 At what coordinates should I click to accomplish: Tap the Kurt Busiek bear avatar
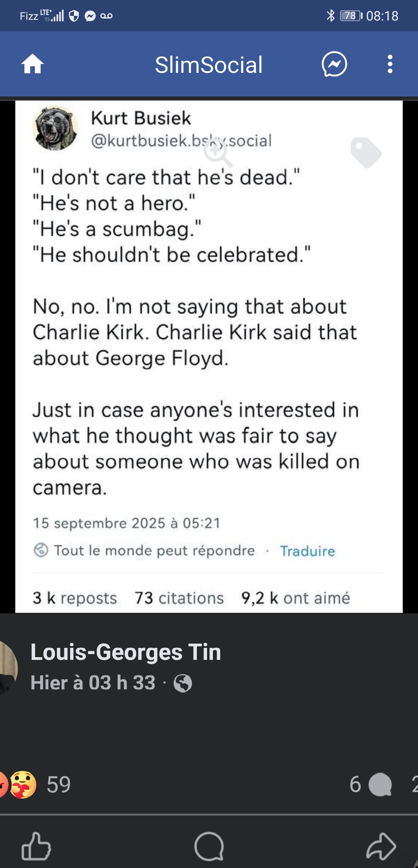55,129
